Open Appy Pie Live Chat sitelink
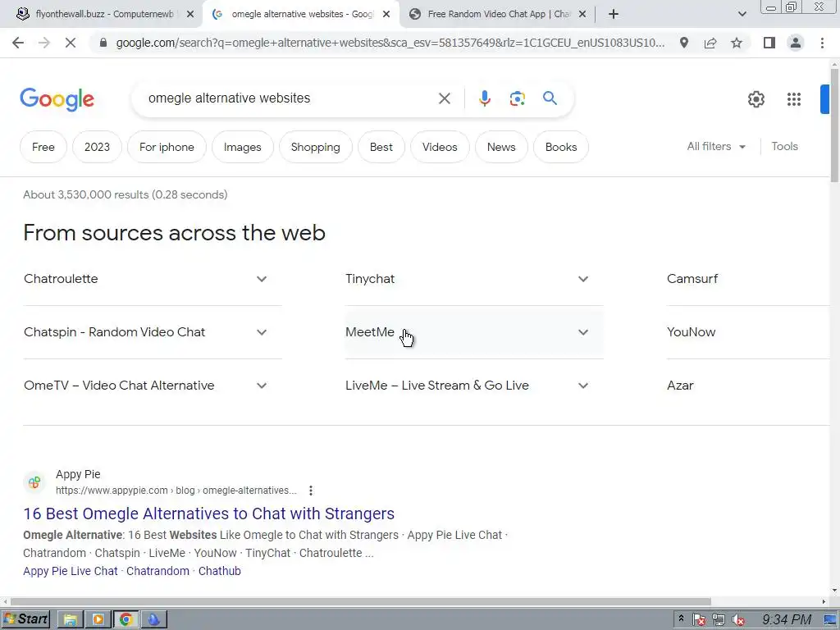The width and height of the screenshot is (840, 630). 71,571
